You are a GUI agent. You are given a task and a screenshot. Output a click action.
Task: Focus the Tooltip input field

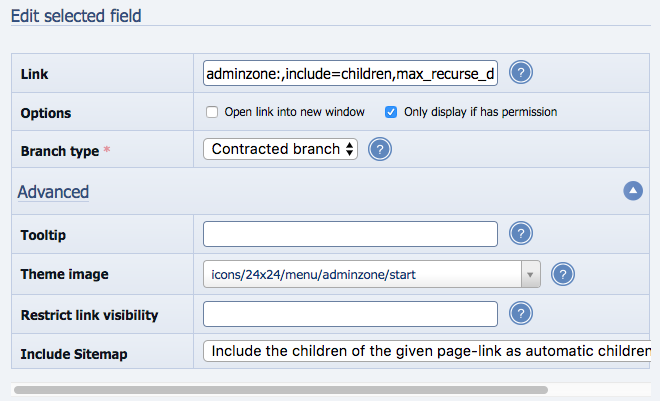coord(350,234)
